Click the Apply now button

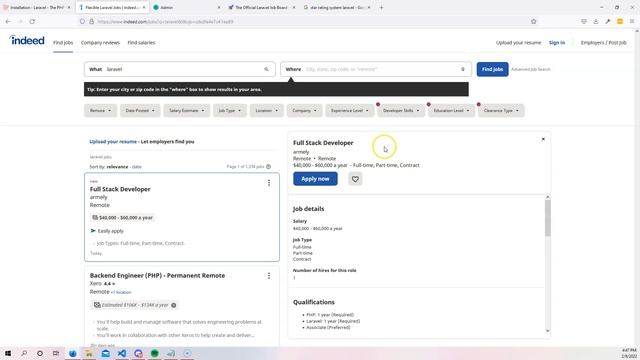[x=315, y=179]
